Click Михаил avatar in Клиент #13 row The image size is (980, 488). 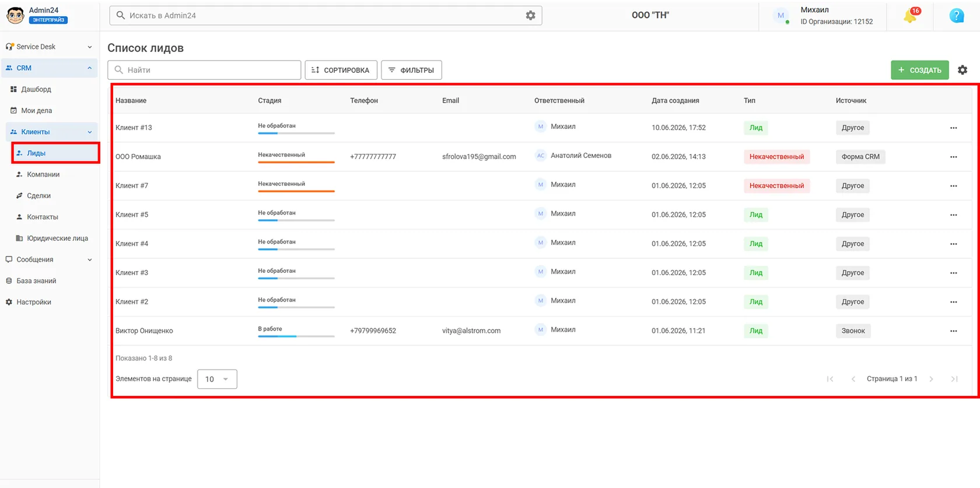point(540,127)
